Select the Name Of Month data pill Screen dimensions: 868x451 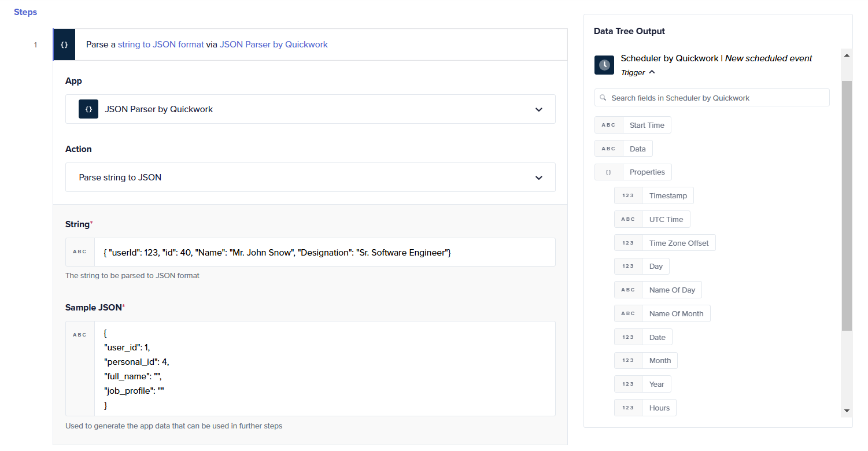coord(676,313)
